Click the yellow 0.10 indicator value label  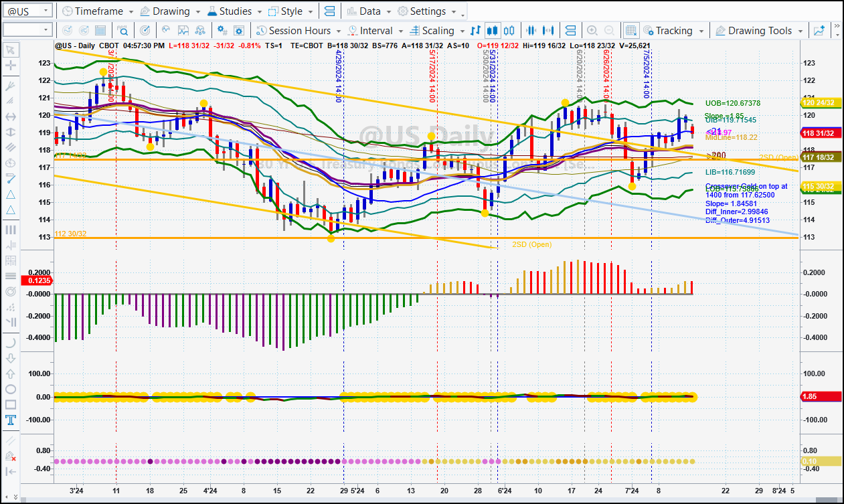pyautogui.click(x=821, y=461)
